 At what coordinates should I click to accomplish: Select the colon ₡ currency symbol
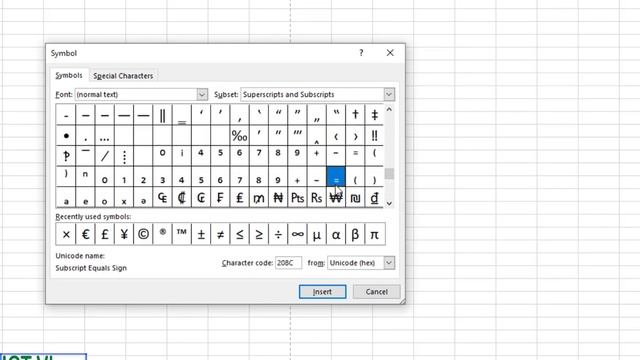[x=182, y=198]
